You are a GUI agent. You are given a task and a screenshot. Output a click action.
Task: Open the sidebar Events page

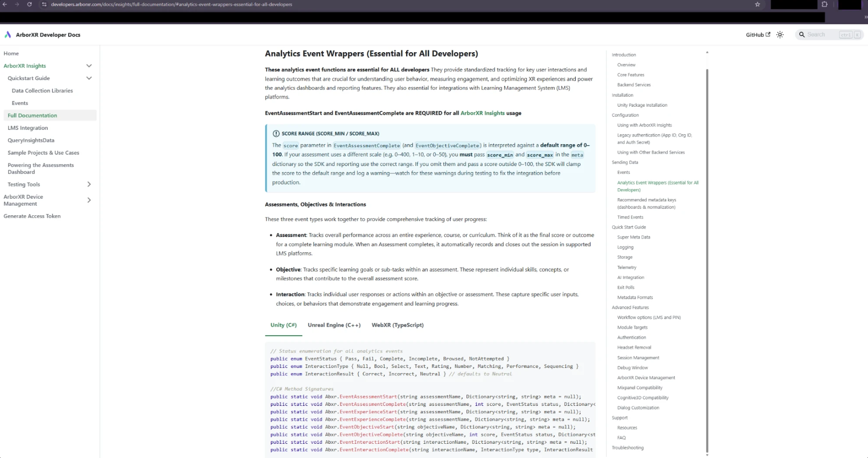(20, 103)
